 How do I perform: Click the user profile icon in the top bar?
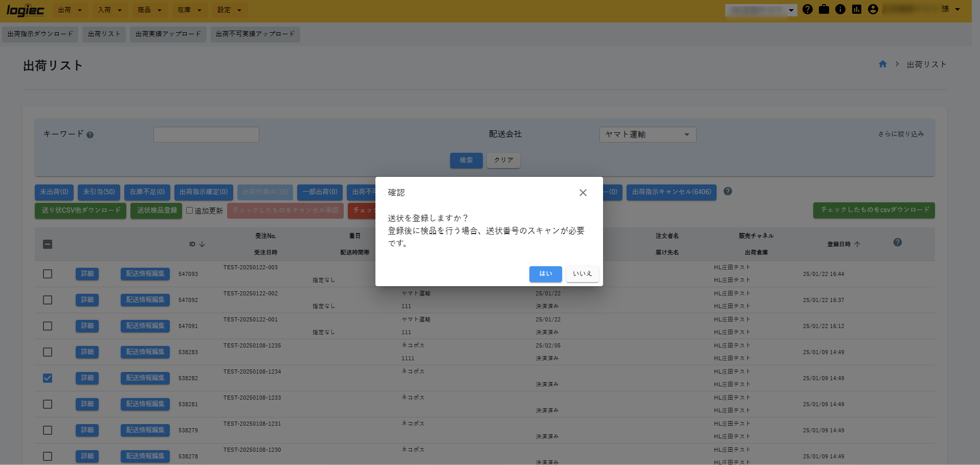click(x=873, y=9)
